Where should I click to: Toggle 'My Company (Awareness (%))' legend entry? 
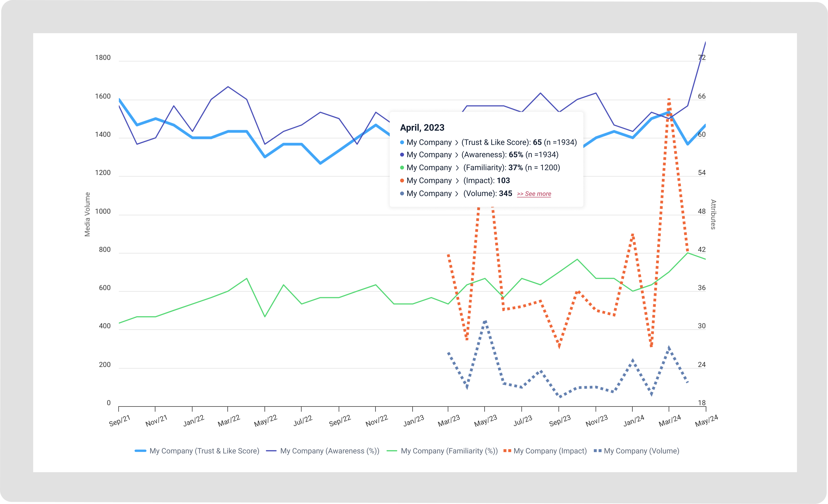[323, 451]
